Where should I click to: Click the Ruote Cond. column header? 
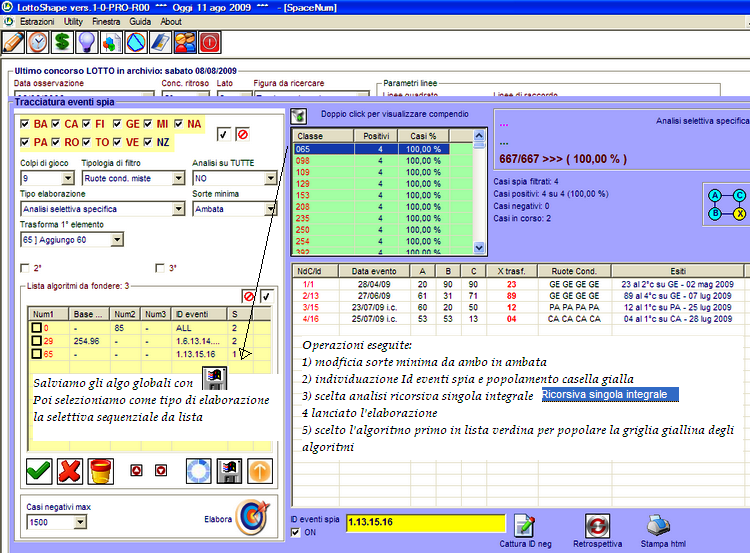pos(574,271)
